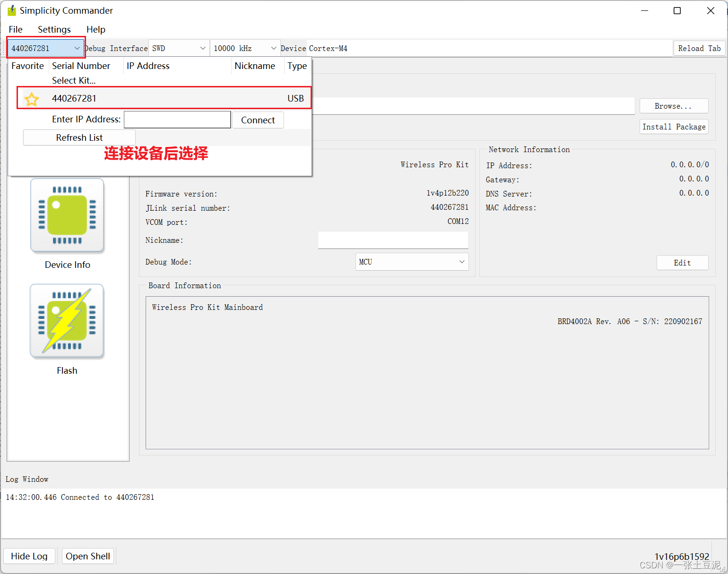
Task: Click the Favorite column header
Action: click(27, 66)
